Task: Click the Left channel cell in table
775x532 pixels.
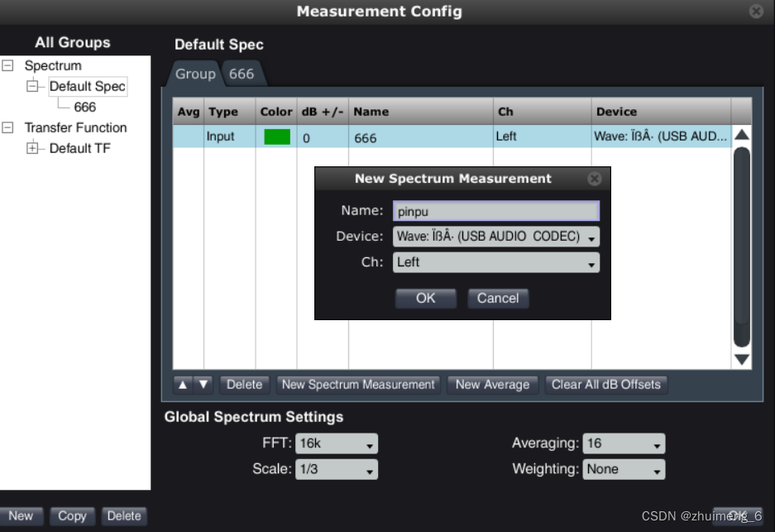Action: click(x=543, y=137)
